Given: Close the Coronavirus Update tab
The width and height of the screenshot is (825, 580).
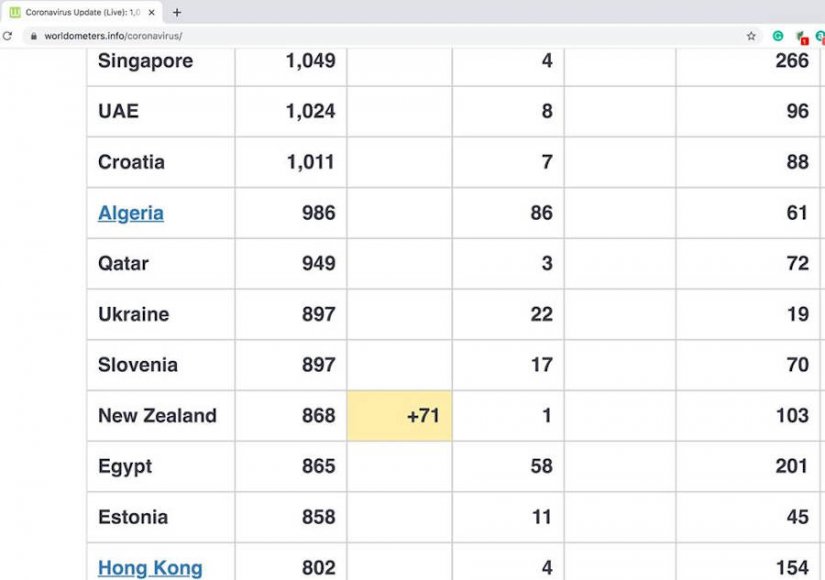Looking at the screenshot, I should point(151,13).
